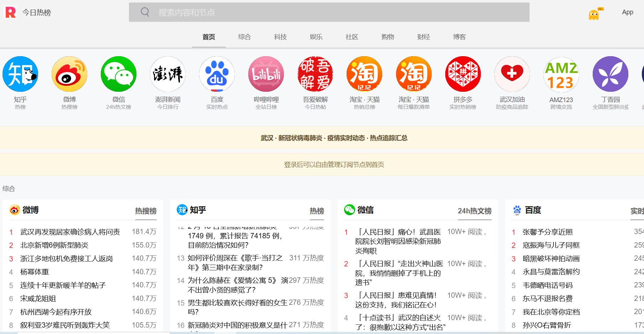The image size is (644, 334).
Task: Open the 知乎热榜 node icon
Action: click(20, 74)
